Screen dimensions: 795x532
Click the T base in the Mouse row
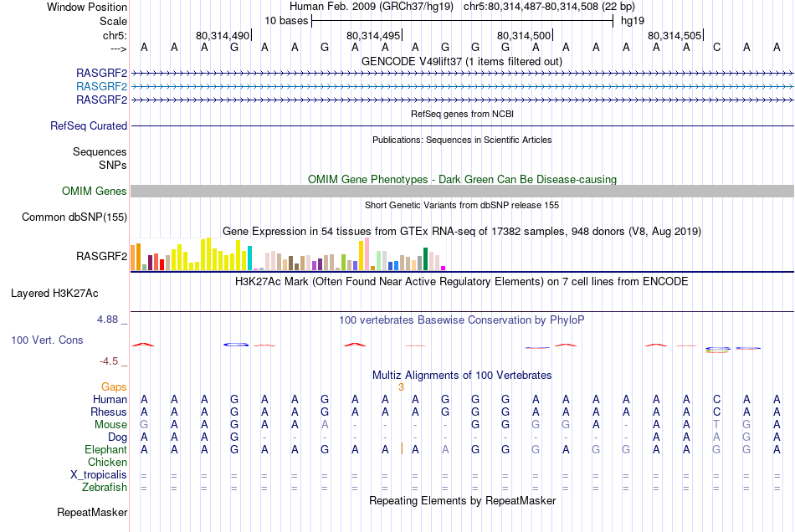[x=716, y=425]
